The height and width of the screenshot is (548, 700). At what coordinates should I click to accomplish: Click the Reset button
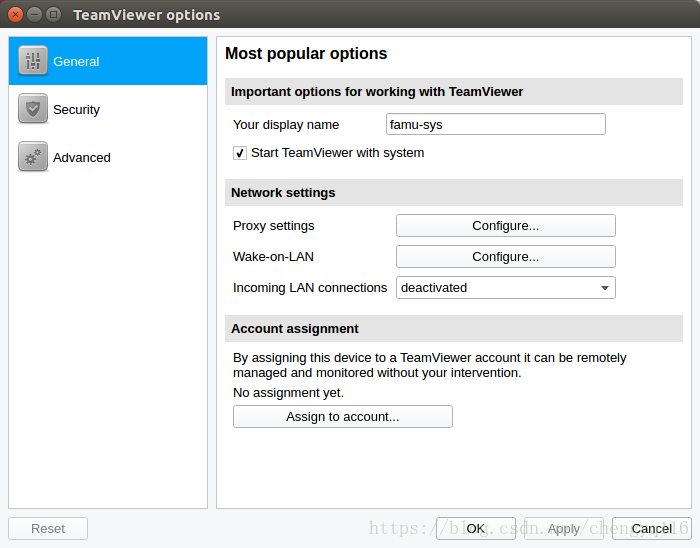tap(48, 529)
